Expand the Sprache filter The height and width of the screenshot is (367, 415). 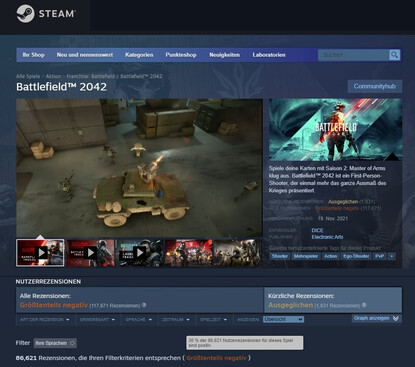[x=139, y=319]
